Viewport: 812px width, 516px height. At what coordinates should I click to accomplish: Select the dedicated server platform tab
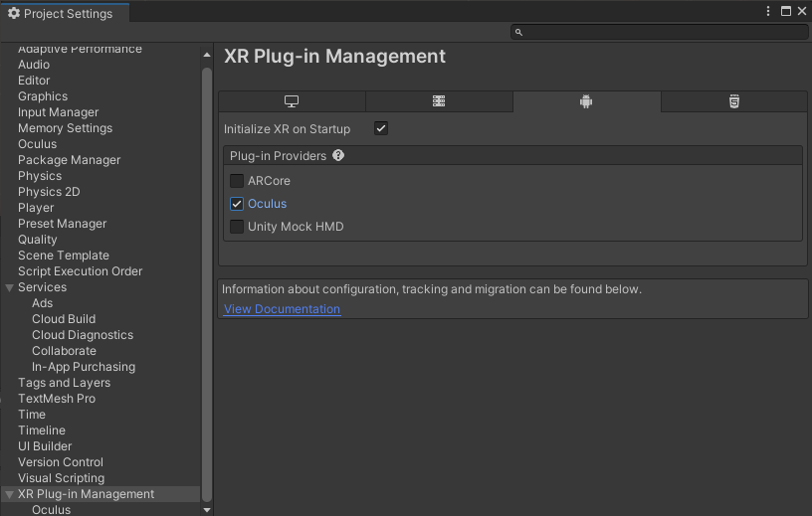coord(439,101)
